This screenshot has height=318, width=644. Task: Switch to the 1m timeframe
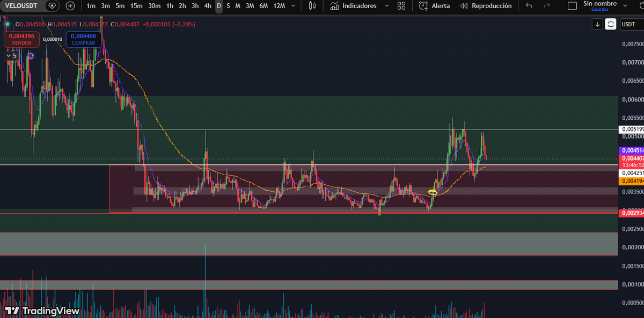click(91, 6)
